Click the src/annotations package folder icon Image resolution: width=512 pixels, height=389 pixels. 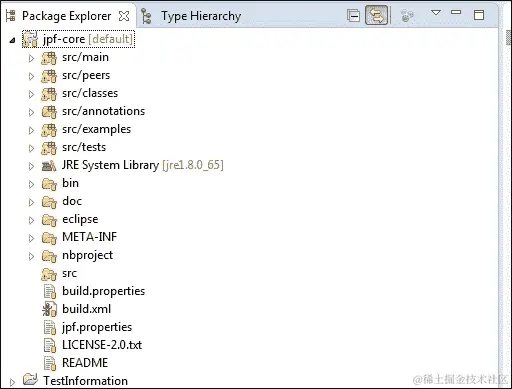(x=49, y=112)
